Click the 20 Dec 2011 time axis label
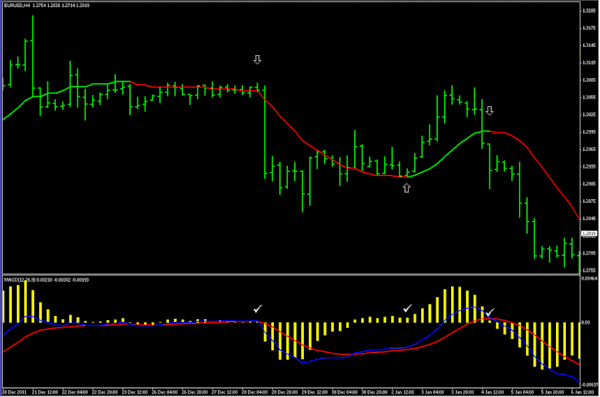This screenshot has height=397, width=600. (x=15, y=392)
